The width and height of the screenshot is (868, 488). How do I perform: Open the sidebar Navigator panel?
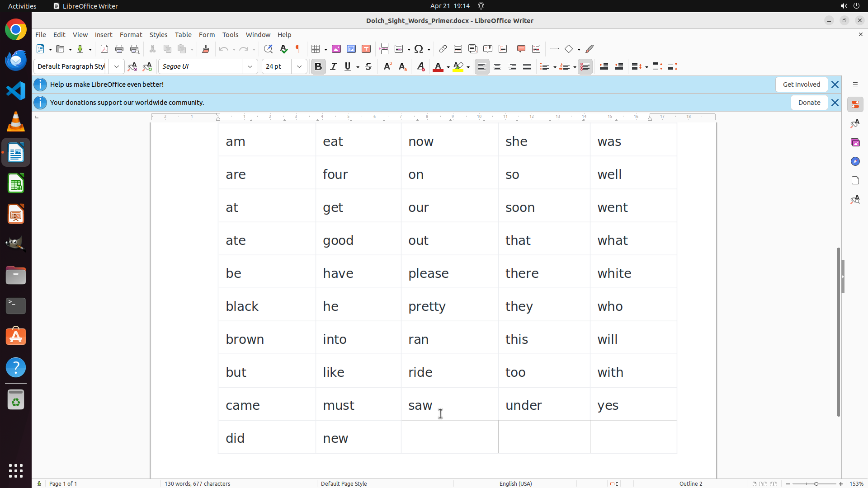[x=855, y=161]
